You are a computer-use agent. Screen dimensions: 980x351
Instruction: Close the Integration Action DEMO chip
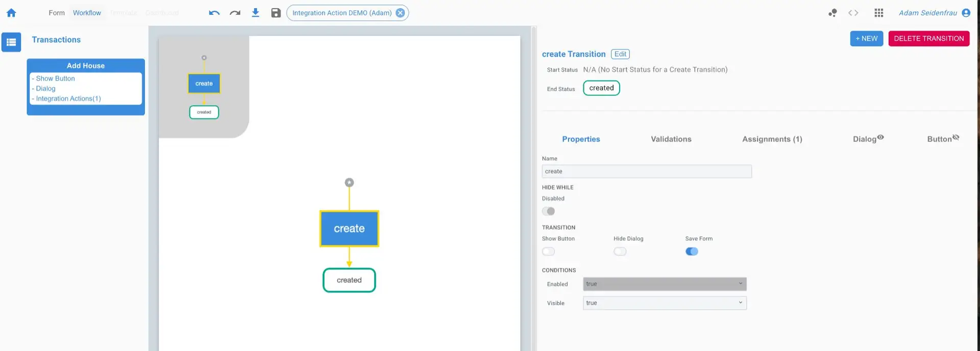point(401,13)
